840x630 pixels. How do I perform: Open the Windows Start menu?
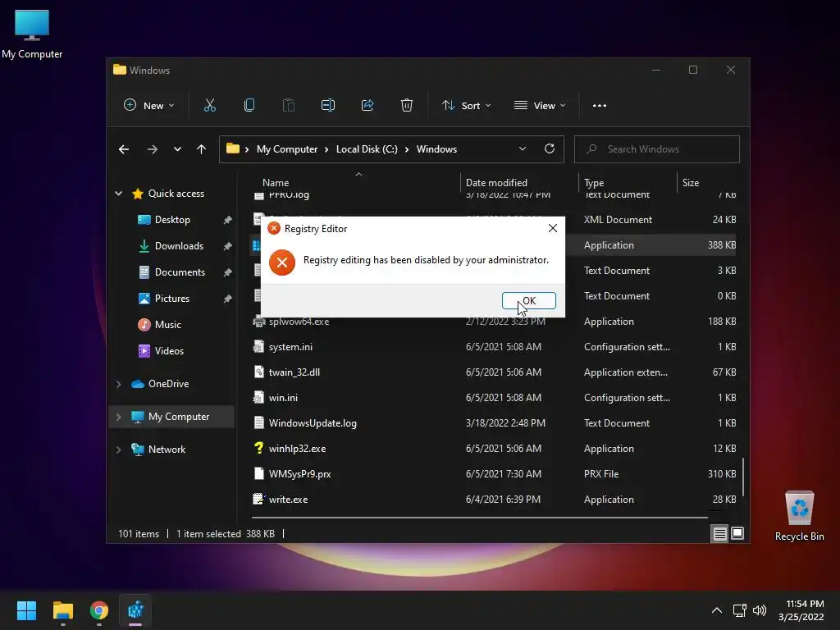click(26, 610)
